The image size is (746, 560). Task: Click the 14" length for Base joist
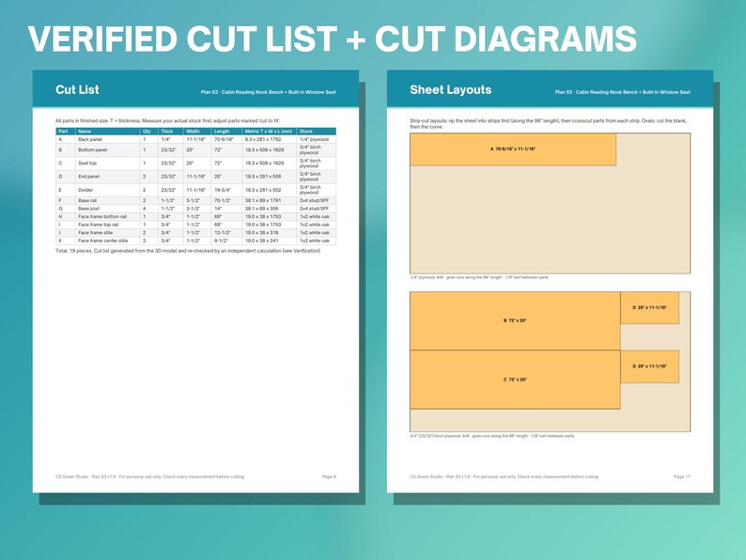(x=217, y=209)
